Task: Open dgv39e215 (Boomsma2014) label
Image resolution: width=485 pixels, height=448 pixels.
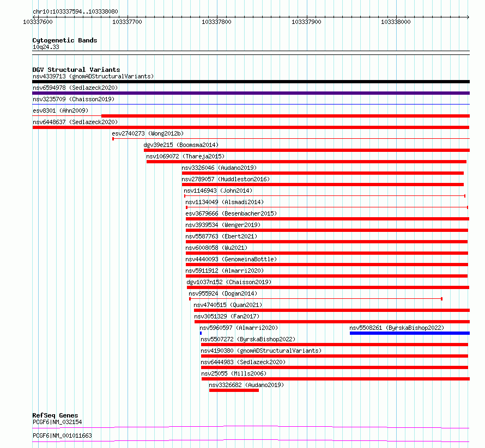Action: click(181, 145)
